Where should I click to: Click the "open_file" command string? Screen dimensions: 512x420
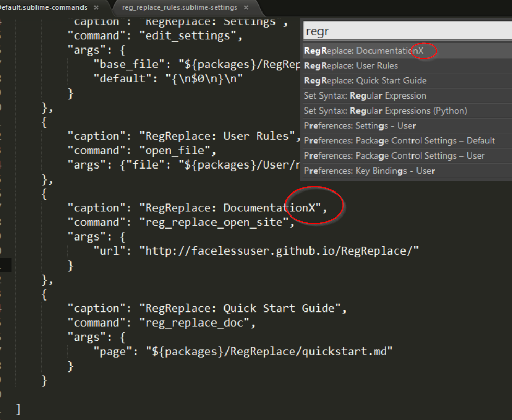(175, 150)
